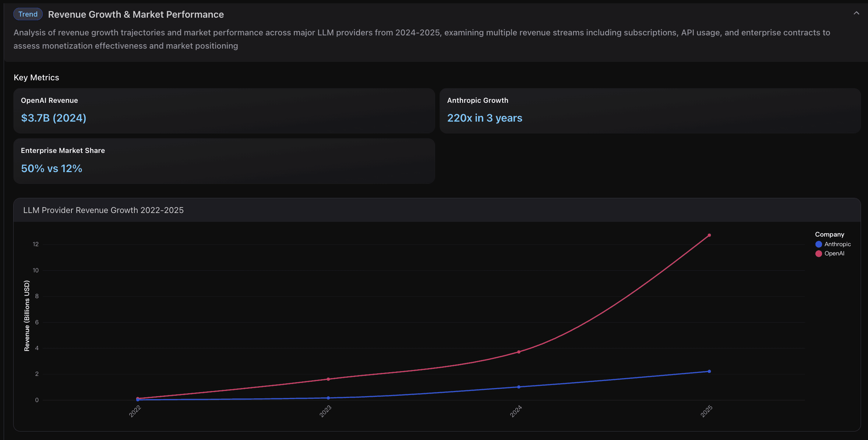Click the Trend badge
This screenshot has width=868, height=440.
[28, 14]
